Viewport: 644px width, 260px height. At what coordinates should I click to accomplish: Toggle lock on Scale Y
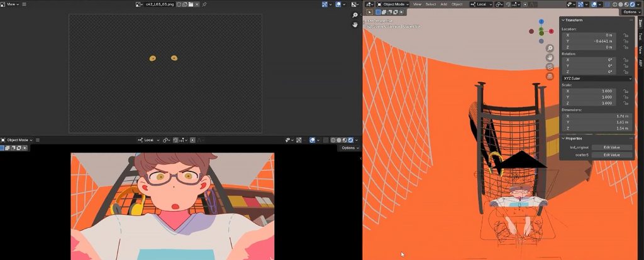pos(625,97)
